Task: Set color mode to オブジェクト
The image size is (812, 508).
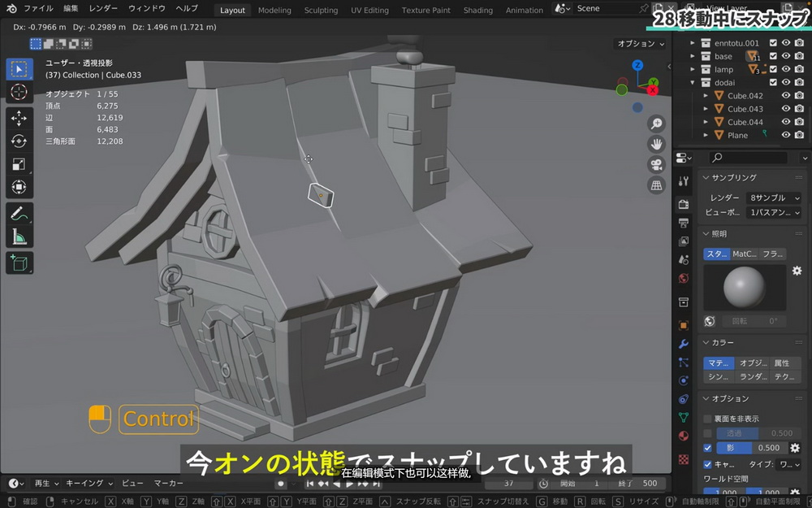Action: tap(753, 363)
